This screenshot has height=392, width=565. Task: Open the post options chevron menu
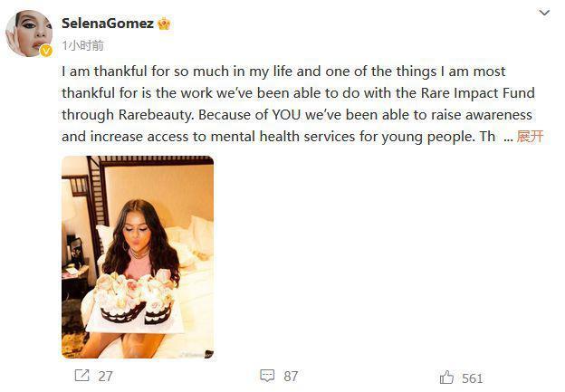(543, 14)
